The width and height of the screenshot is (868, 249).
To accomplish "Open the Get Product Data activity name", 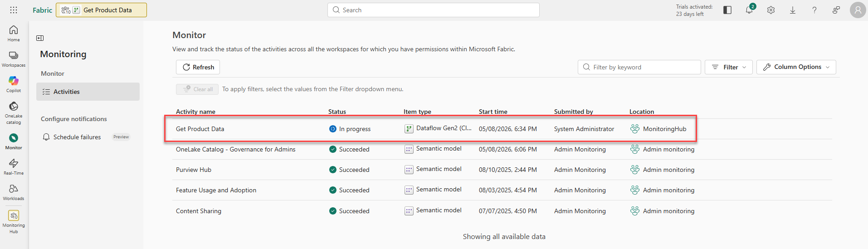I will [x=200, y=129].
